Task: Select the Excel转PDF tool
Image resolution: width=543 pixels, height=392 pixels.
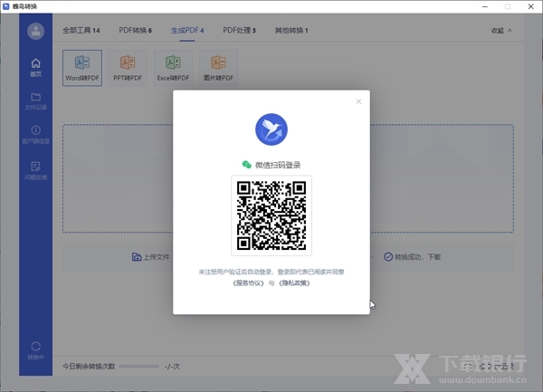Action: click(x=173, y=66)
